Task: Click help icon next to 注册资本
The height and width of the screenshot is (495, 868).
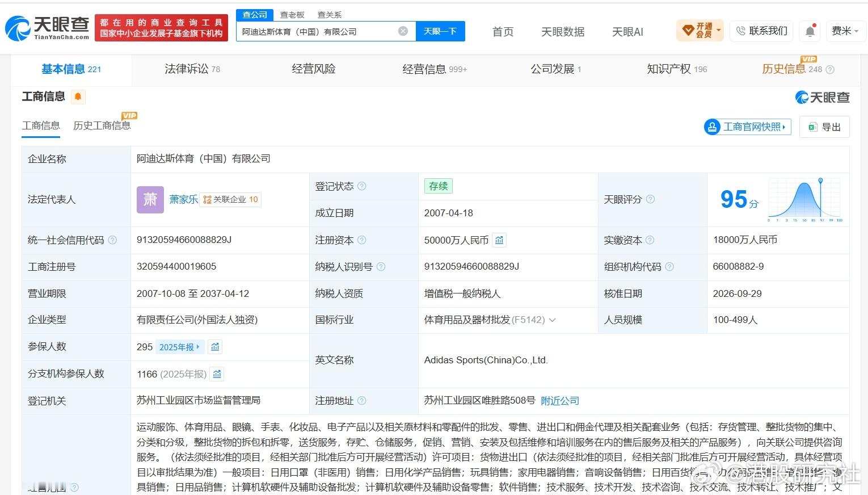Action: coord(362,240)
